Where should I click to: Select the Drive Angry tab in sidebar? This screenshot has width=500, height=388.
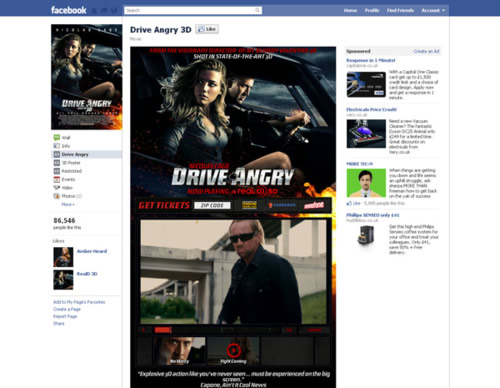point(86,154)
